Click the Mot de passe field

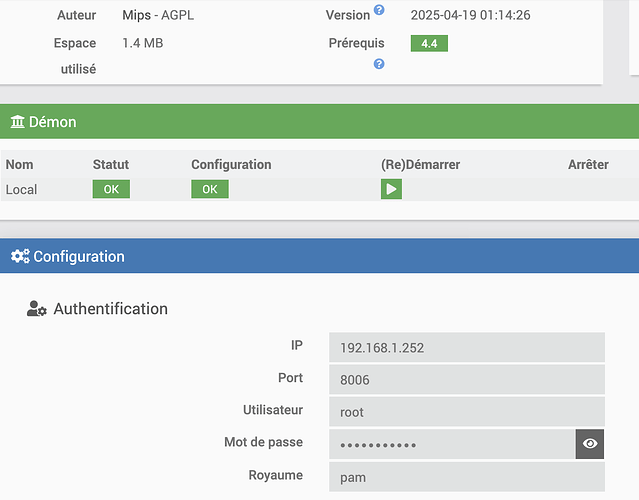(451, 444)
